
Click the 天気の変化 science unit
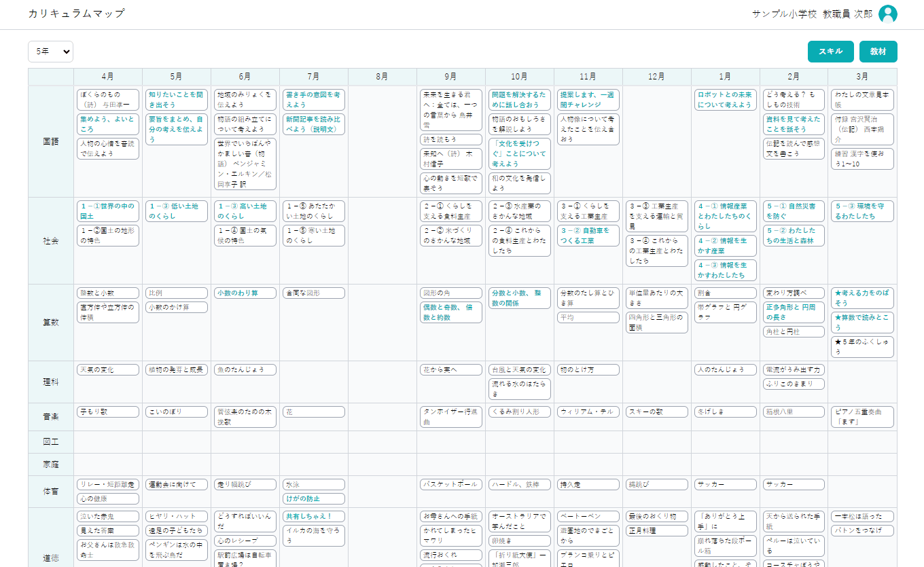point(107,370)
